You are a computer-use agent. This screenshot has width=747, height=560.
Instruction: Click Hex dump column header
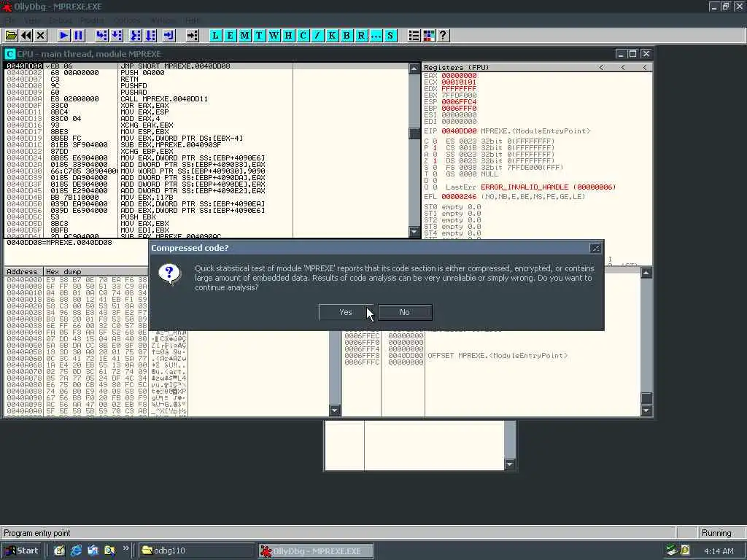point(96,271)
